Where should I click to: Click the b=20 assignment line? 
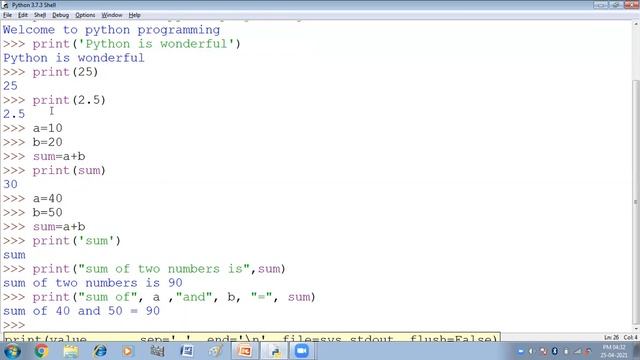[48, 142]
